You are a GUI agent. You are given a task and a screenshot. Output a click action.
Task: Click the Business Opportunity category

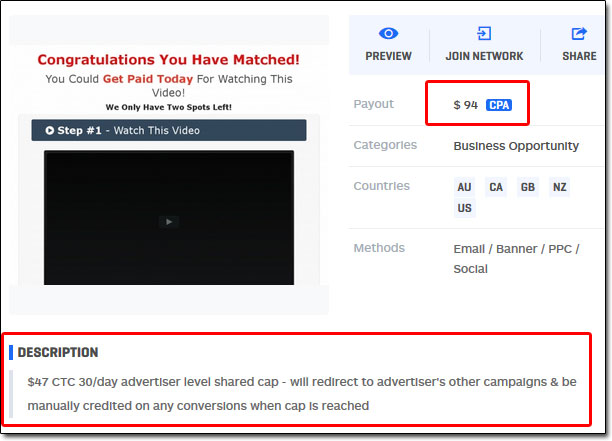point(516,146)
